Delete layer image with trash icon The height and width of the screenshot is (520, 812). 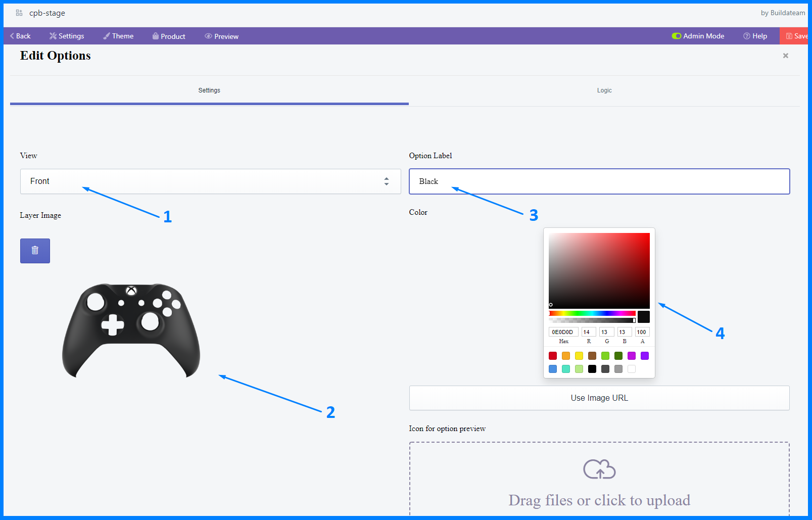pyautogui.click(x=35, y=251)
